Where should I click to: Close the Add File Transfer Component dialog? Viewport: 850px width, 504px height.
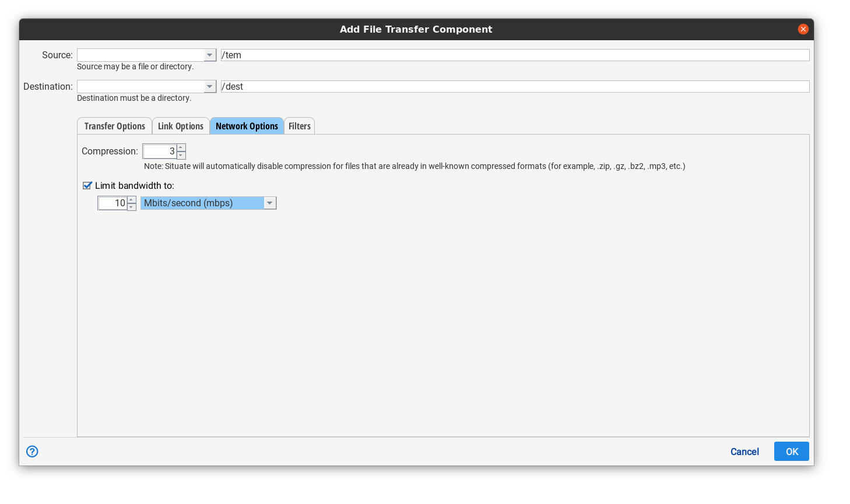(x=803, y=29)
